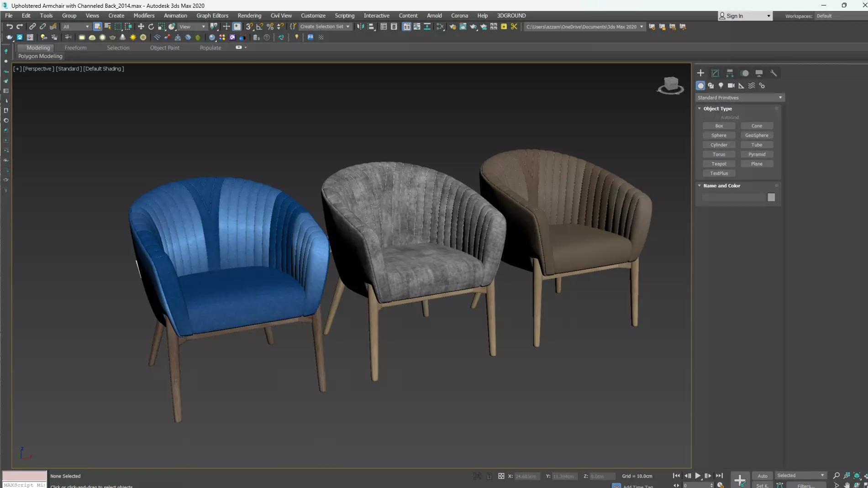The height and width of the screenshot is (488, 868).
Task: Open the Graph Editors menu
Action: click(212, 16)
